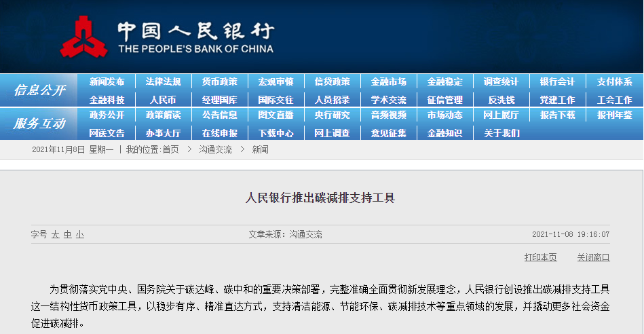
Task: Go to 货币政策 section
Action: click(x=219, y=81)
